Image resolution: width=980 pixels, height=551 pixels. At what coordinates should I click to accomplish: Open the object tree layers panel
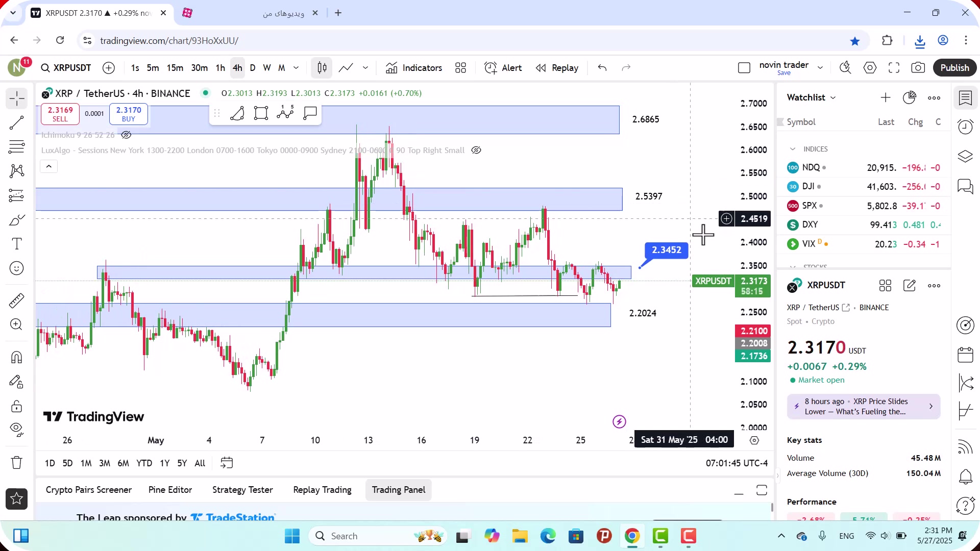tap(965, 156)
